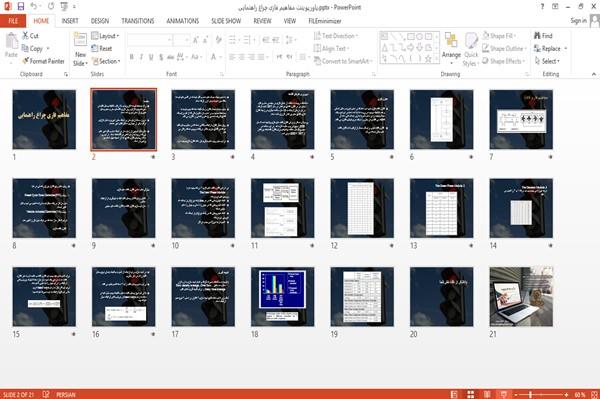600x399 pixels.
Task: Switch to the TRANSITIONS tab
Action: (138, 21)
